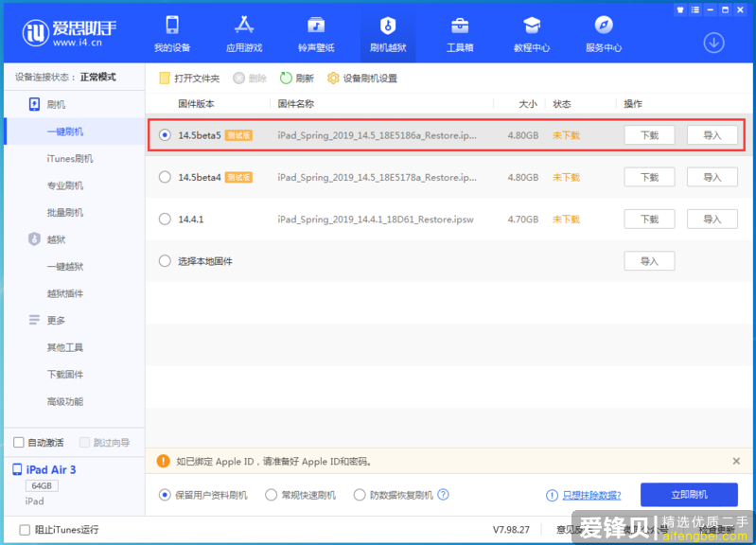Click 测试版 badge on 14.5beta5
Screen dimensions: 756x545
[238, 135]
